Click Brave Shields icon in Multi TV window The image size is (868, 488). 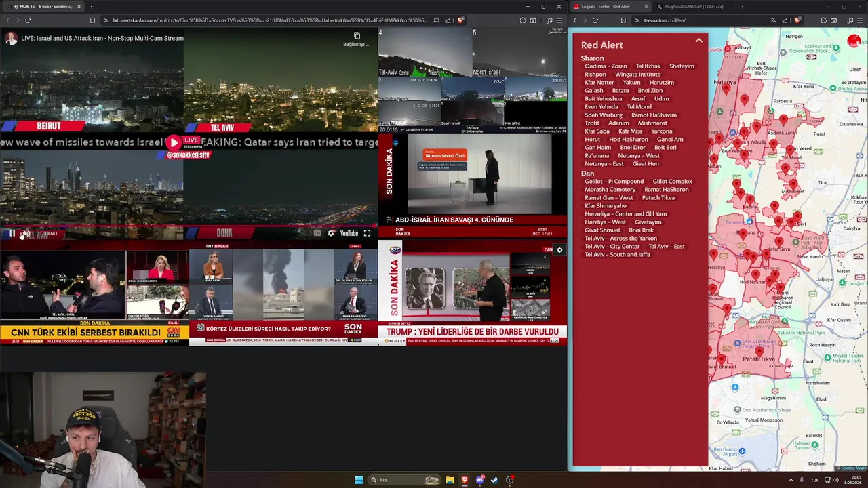tap(460, 20)
